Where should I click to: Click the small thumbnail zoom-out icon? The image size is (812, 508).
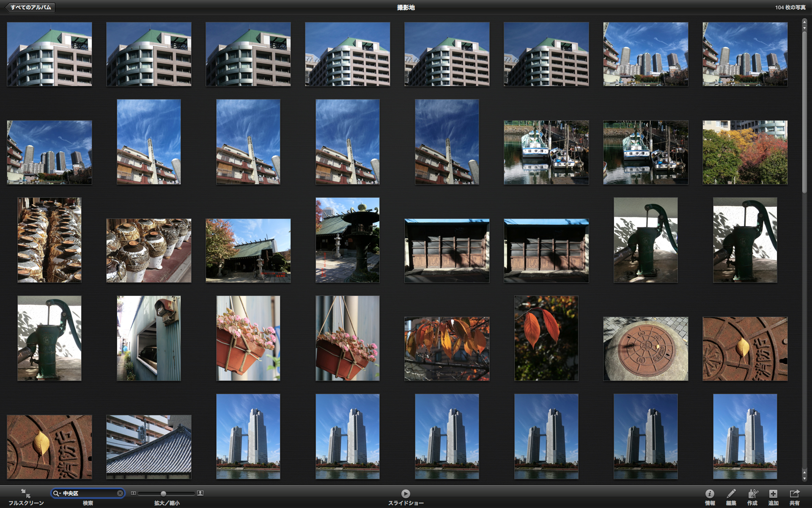point(133,493)
